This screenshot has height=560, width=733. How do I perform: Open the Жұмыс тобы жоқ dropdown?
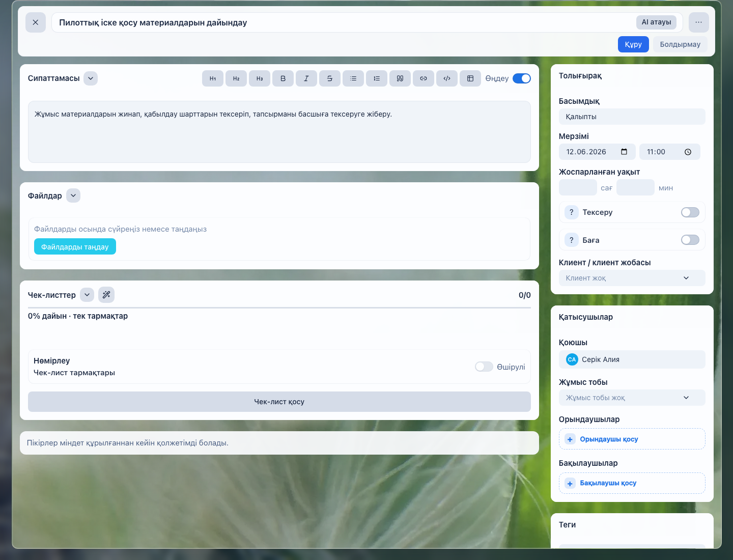point(632,398)
